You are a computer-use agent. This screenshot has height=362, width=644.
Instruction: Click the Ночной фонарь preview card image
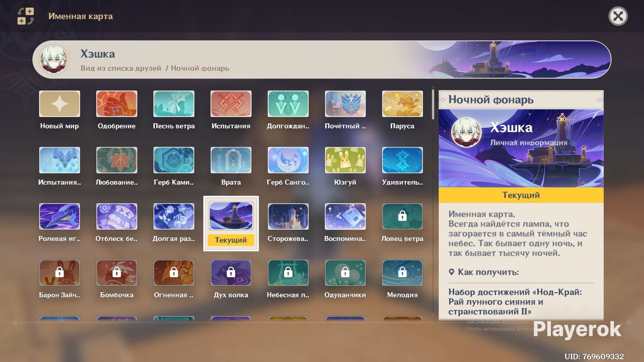tap(521, 148)
